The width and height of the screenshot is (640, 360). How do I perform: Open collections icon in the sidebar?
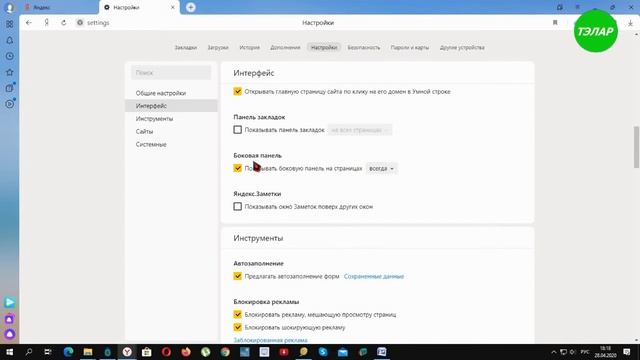tap(9, 88)
